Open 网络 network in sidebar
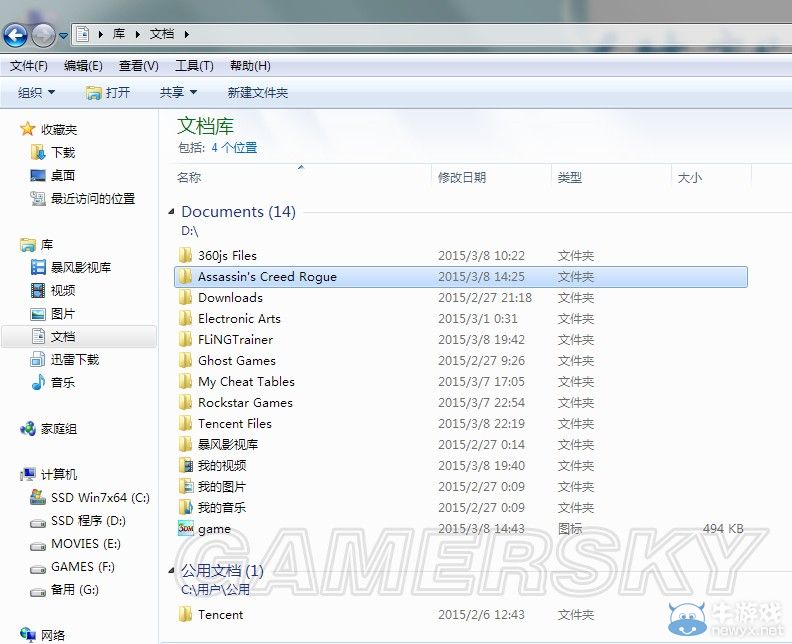The width and height of the screenshot is (792, 644). click(53, 635)
